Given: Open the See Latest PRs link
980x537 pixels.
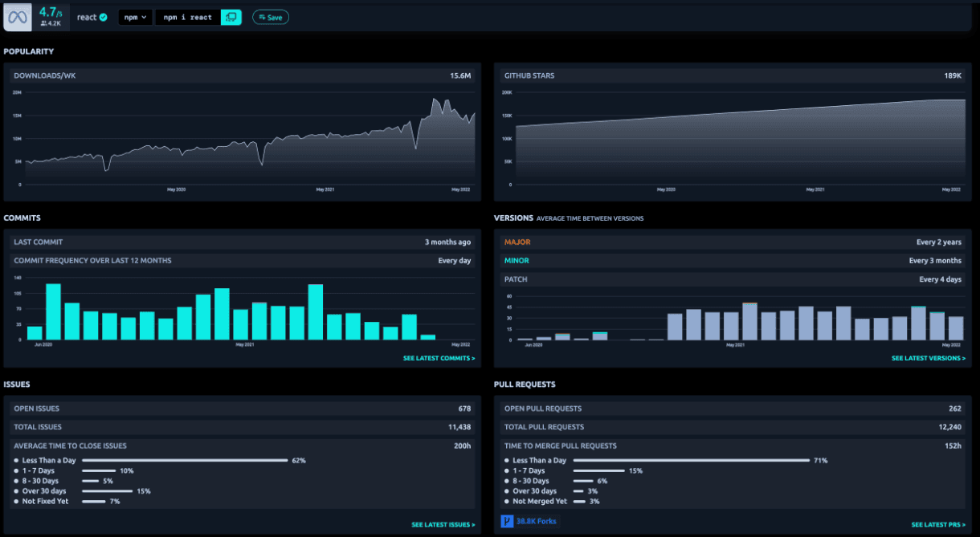Looking at the screenshot, I should click(x=938, y=525).
